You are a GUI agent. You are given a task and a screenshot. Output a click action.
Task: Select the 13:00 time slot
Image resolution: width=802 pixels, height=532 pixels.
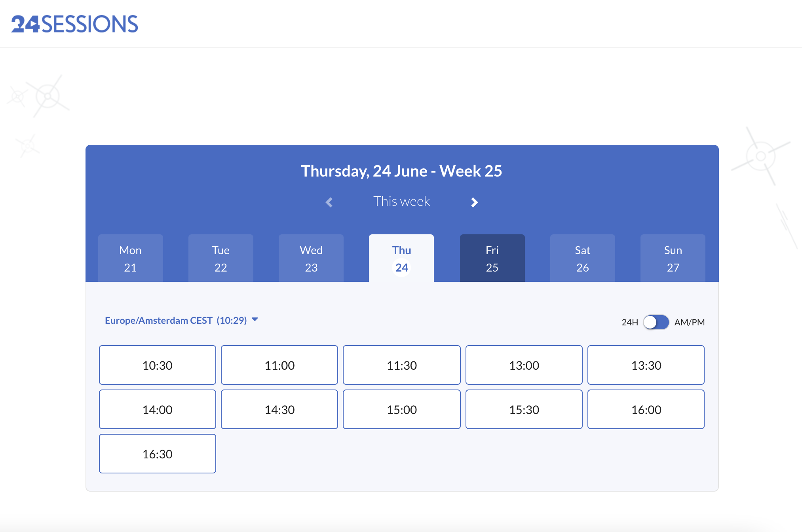click(x=524, y=365)
